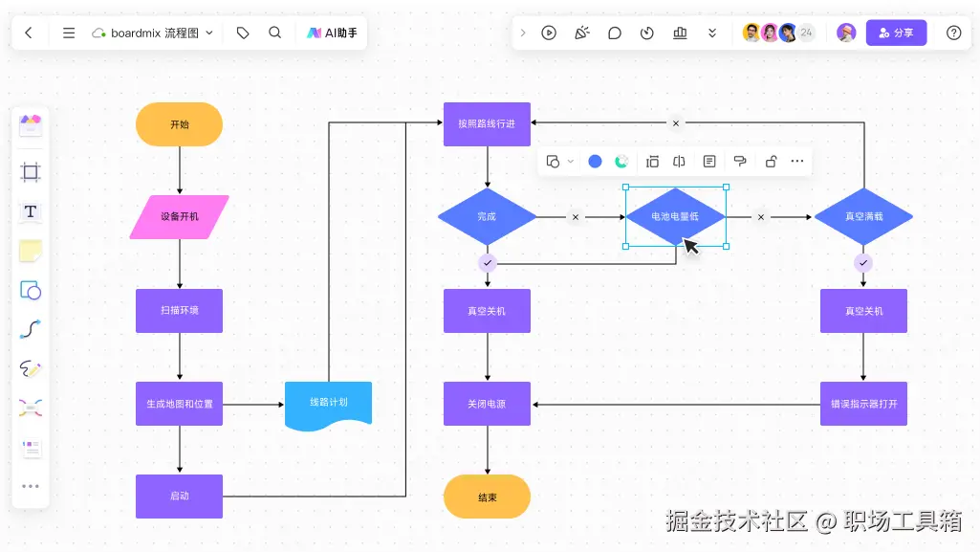The height and width of the screenshot is (552, 980).
Task: Click the align icon in floating toolbar
Action: 652,162
